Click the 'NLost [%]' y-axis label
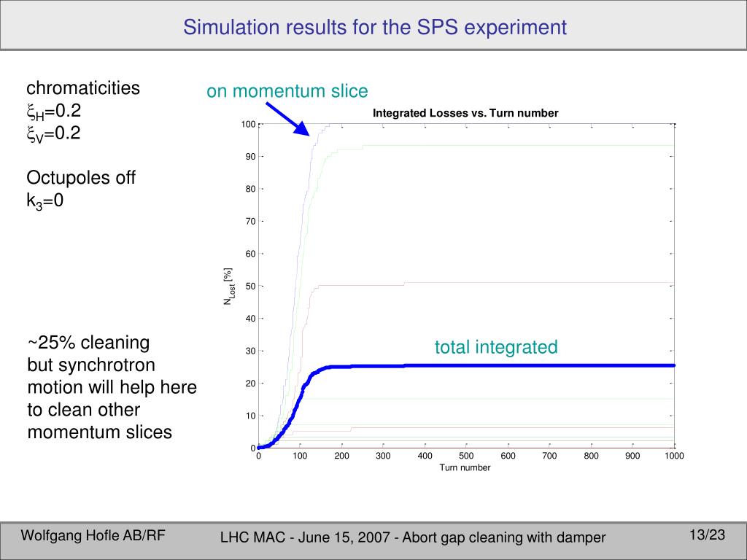 [x=228, y=286]
